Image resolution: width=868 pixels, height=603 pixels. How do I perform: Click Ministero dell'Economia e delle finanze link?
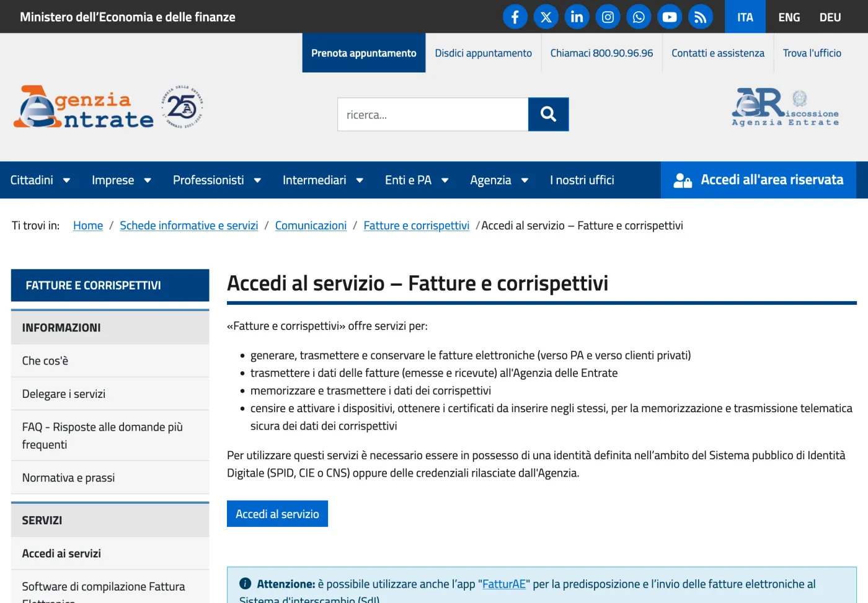[128, 17]
